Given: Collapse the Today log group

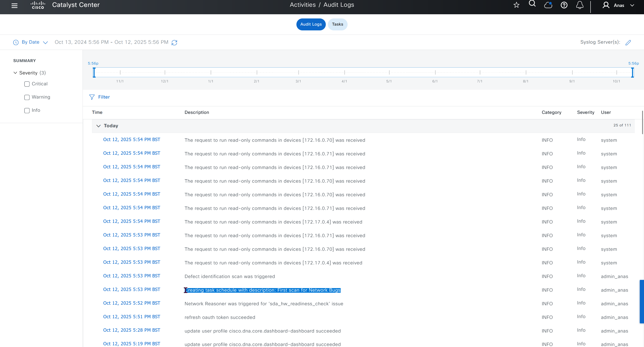Looking at the screenshot, I should (x=99, y=126).
